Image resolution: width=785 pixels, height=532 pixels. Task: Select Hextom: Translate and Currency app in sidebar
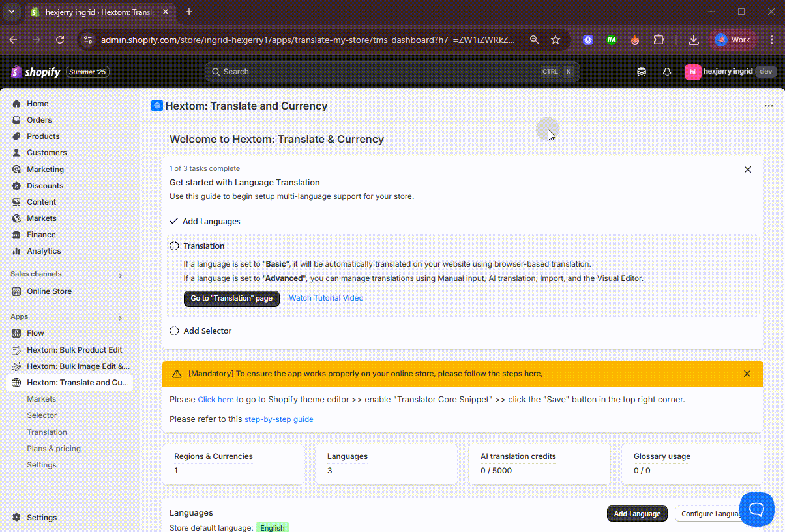pos(69,383)
